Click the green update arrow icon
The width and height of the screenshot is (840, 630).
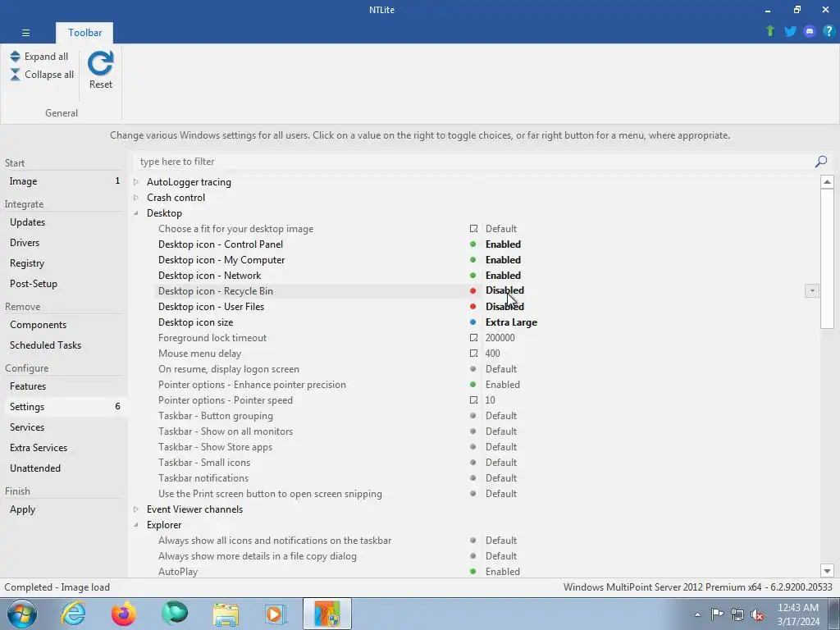tap(770, 31)
